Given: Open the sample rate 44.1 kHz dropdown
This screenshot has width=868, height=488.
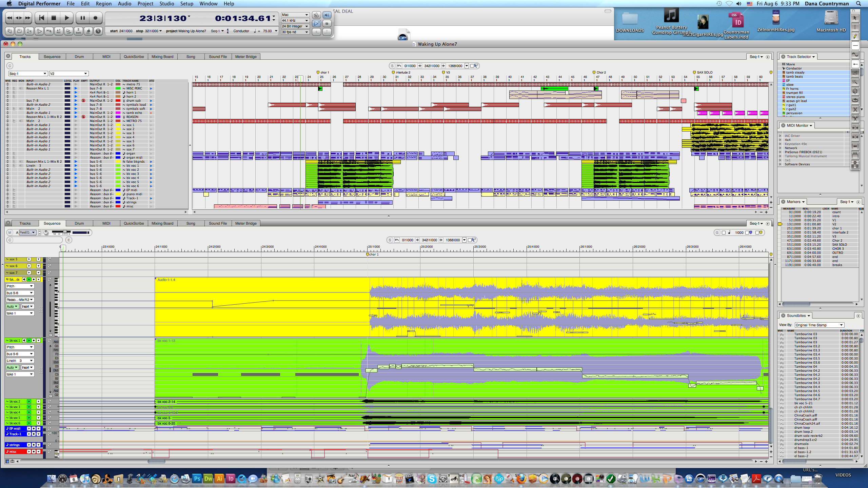Looking at the screenshot, I should (295, 21).
